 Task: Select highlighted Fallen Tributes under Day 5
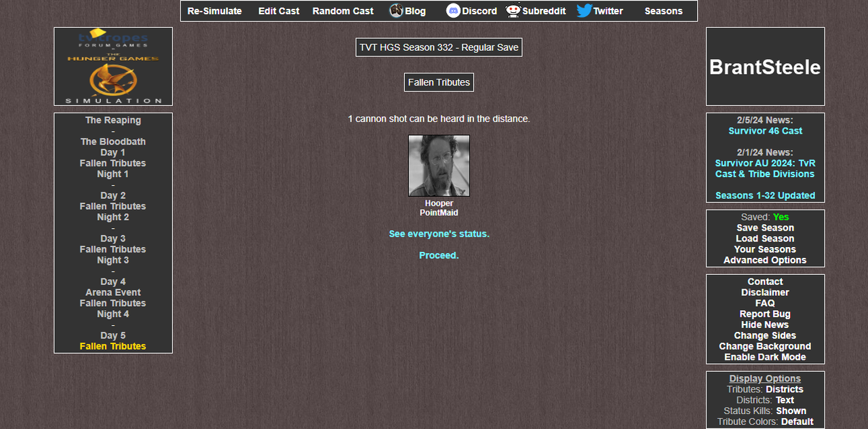pyautogui.click(x=113, y=346)
